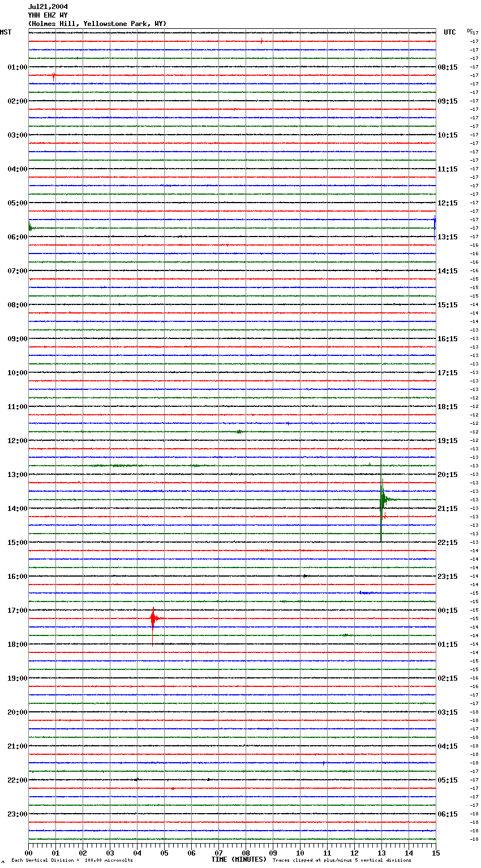Image resolution: width=481 pixels, height=868 pixels.
Task: Click the 04:00 MST time label
Action: pos(18,169)
